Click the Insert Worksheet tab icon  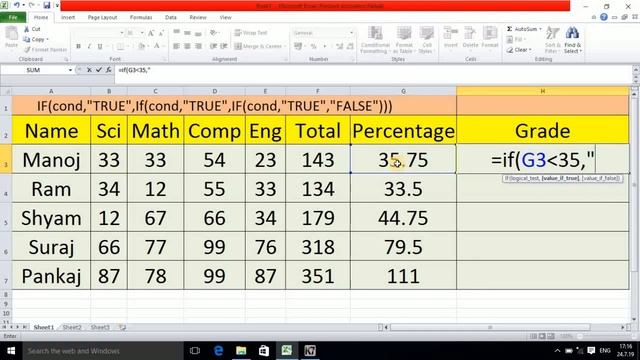point(122,327)
